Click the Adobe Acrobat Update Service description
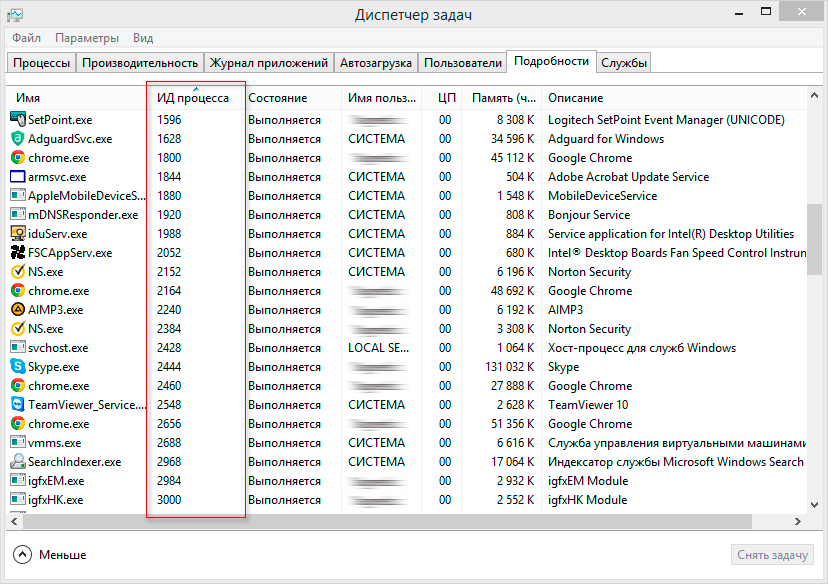Image resolution: width=828 pixels, height=584 pixels. [x=628, y=176]
